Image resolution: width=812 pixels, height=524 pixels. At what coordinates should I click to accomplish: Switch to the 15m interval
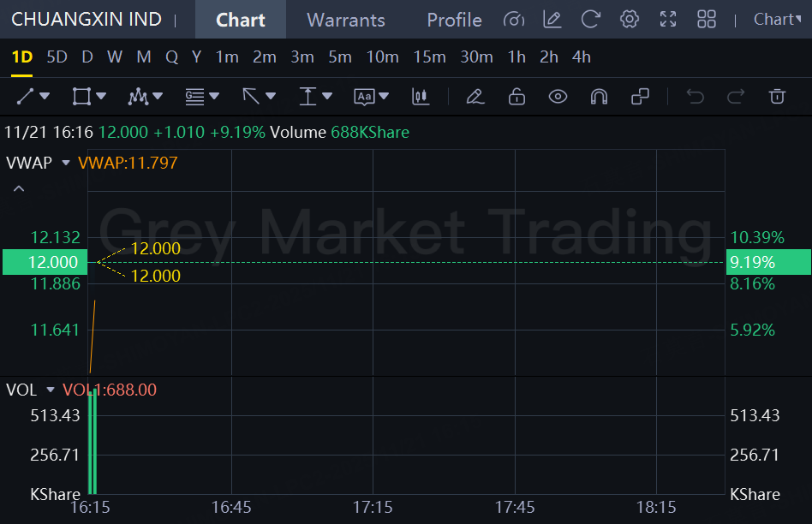point(429,57)
